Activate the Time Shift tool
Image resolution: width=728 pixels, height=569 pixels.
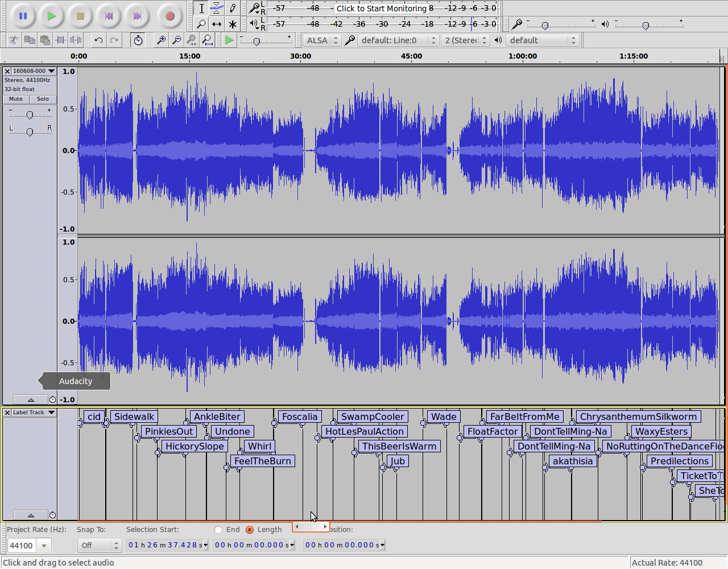(217, 24)
